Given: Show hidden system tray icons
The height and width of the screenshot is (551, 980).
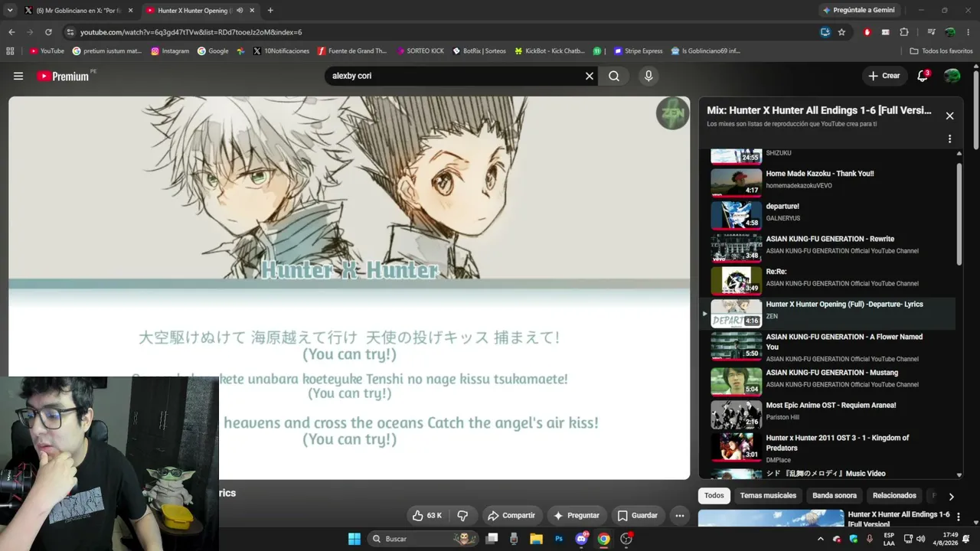Looking at the screenshot, I should (x=821, y=539).
